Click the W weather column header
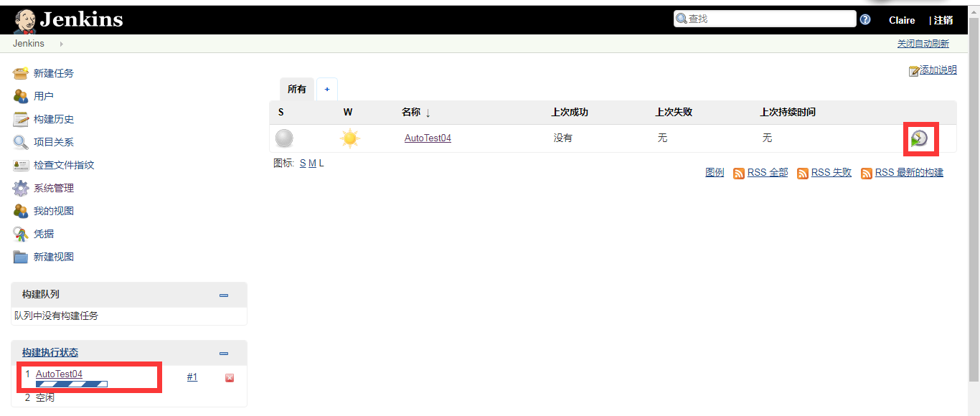Image resolution: width=980 pixels, height=416 pixels. [x=348, y=113]
